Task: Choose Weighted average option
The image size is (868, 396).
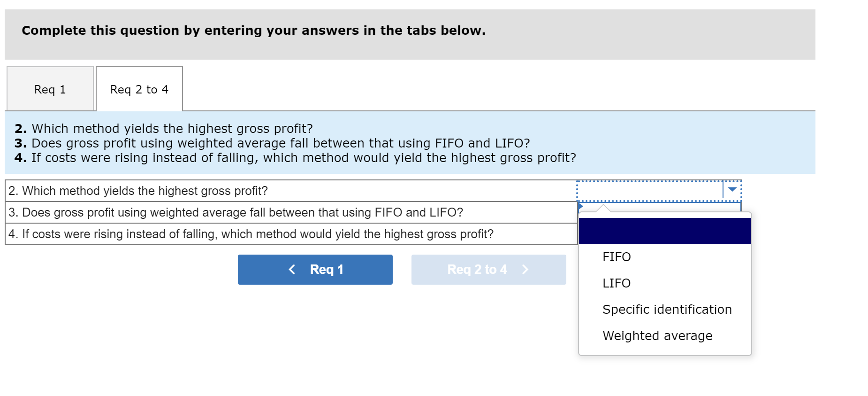Action: [x=657, y=335]
